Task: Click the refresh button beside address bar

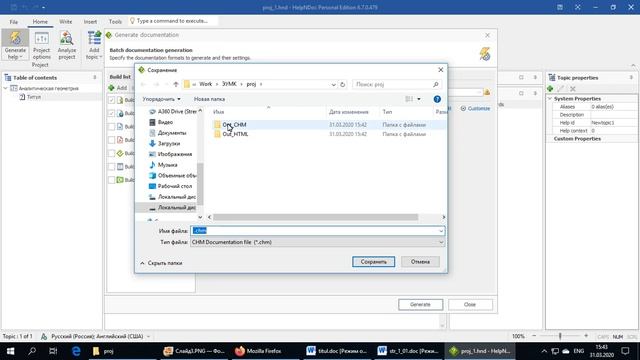Action: pyautogui.click(x=342, y=84)
